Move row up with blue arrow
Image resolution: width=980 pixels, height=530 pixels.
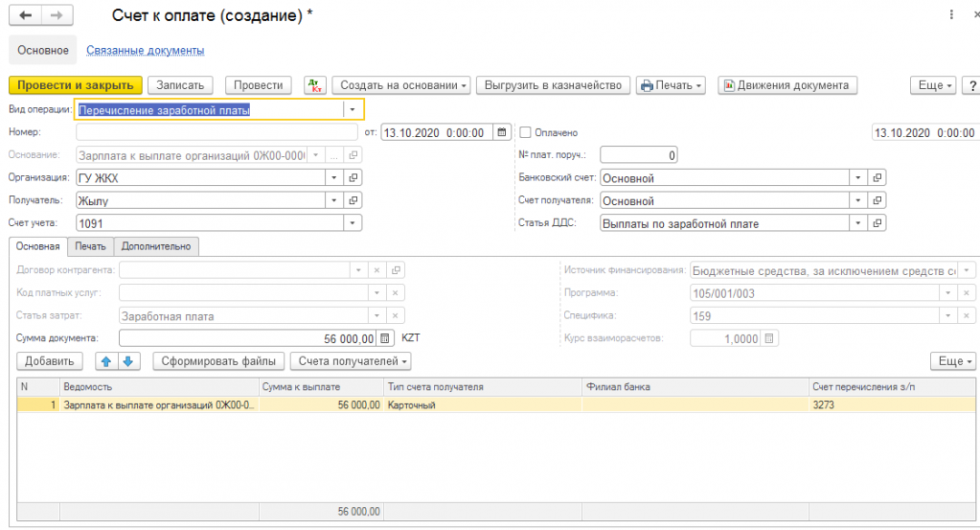tap(106, 361)
